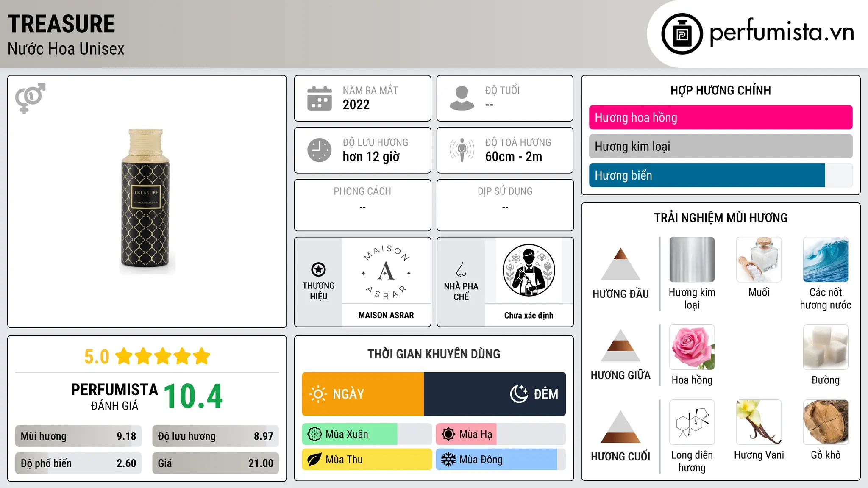Click the dark navy Đêm nighttime bar

click(x=495, y=394)
